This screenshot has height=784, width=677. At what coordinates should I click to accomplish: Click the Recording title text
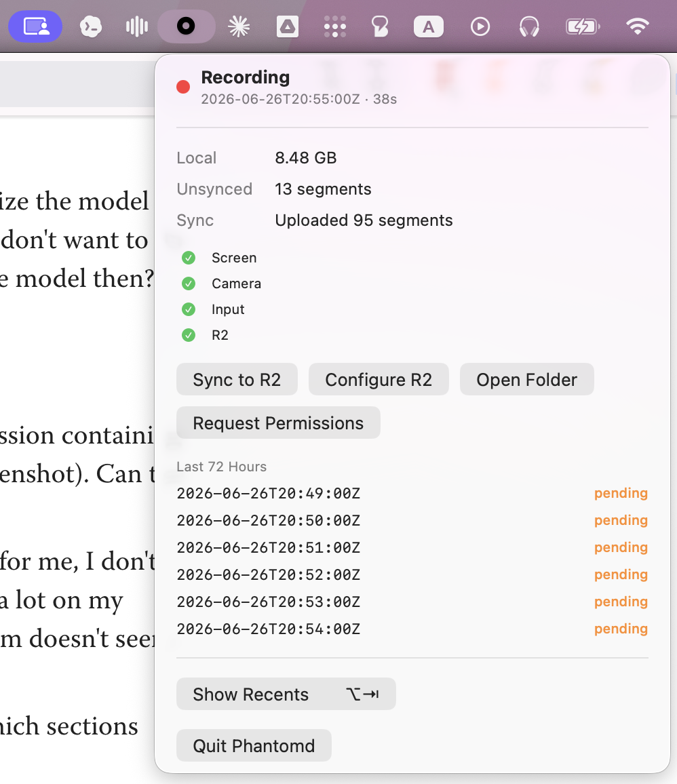[246, 77]
